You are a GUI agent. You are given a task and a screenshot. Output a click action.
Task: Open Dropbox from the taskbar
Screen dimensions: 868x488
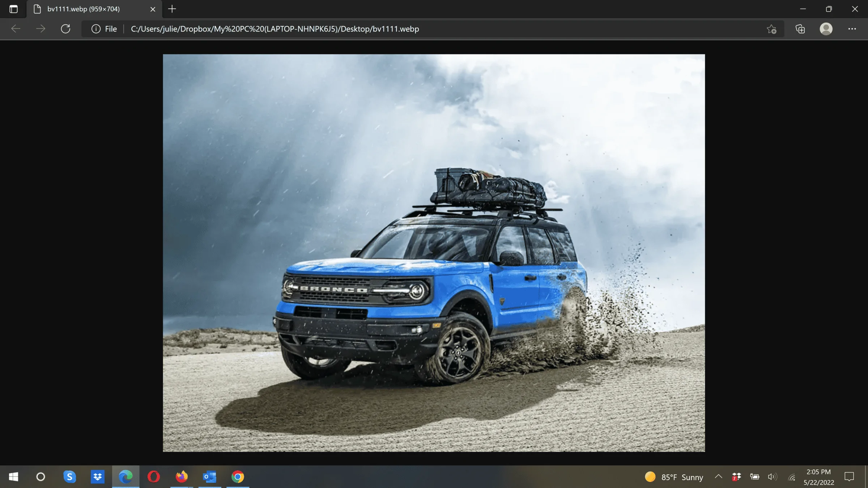click(x=97, y=477)
